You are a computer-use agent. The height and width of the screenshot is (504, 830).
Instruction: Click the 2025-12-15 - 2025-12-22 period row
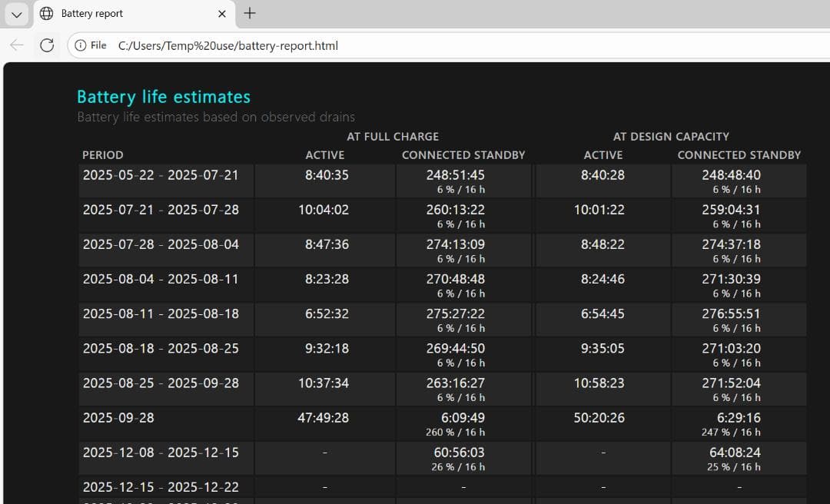161,487
